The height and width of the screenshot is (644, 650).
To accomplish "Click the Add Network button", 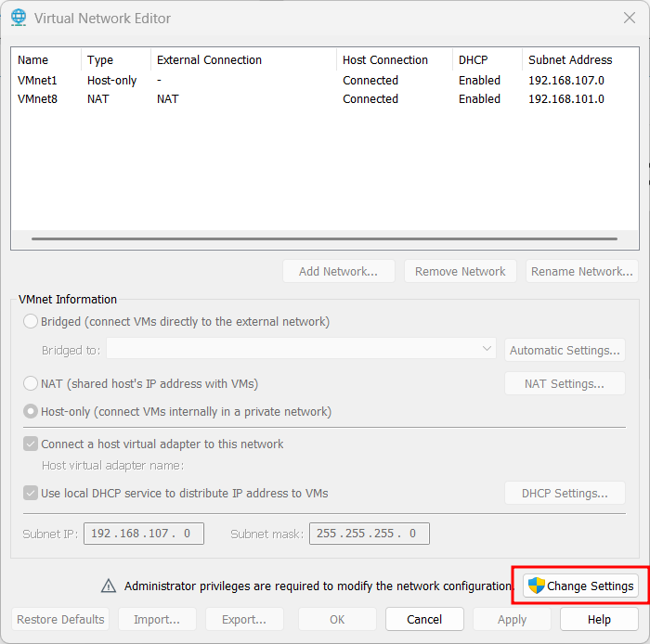I will pyautogui.click(x=339, y=271).
